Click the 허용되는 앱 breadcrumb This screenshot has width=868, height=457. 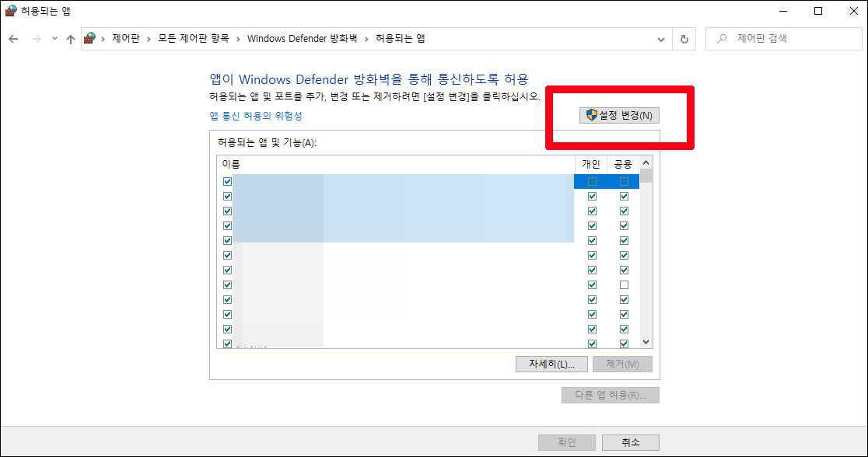click(x=401, y=38)
